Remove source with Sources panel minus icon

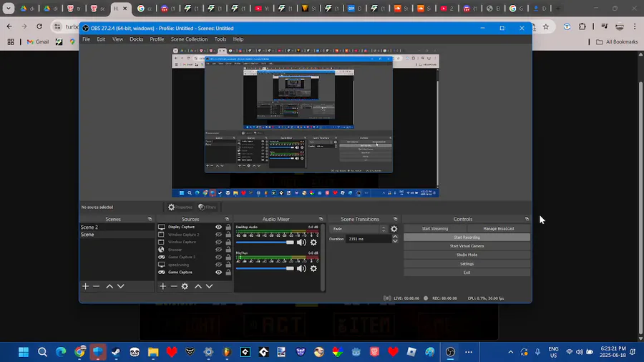174,286
